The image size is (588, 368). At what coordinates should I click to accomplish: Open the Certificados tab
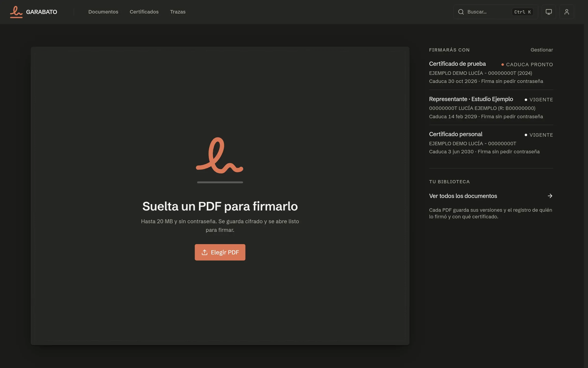(144, 12)
